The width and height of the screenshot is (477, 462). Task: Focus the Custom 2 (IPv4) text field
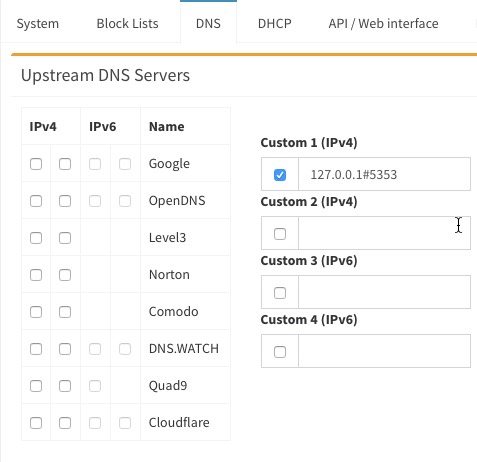tap(384, 233)
